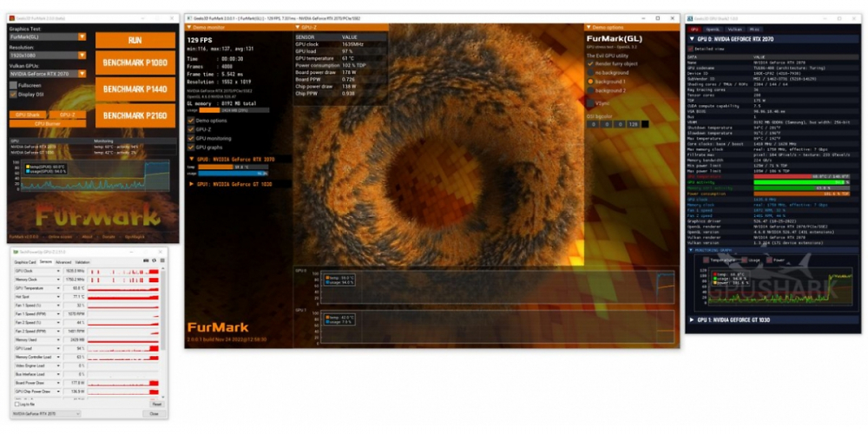Screen dimensions: 868x434
Task: Toggle GPU-Z checkbox in Demo monitor
Action: (191, 129)
